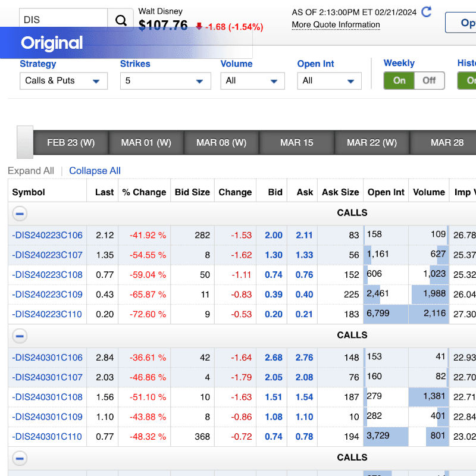Turn Weekly toggle On

pos(399,80)
